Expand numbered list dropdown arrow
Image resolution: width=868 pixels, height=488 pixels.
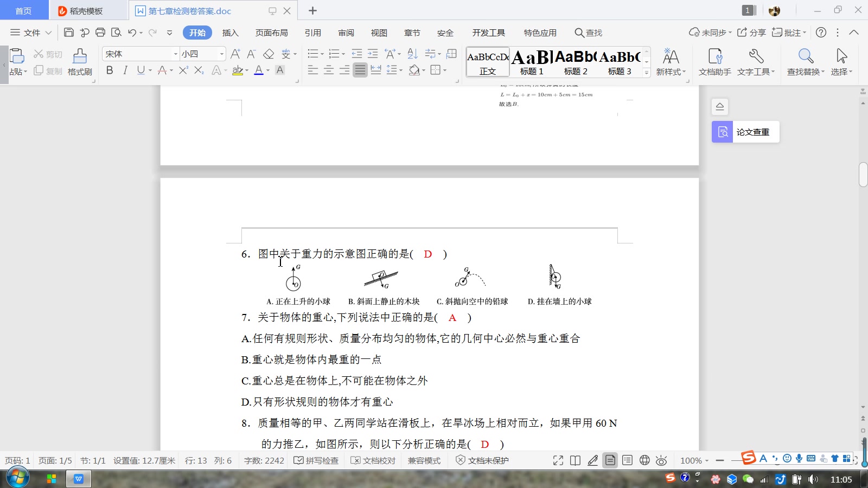(343, 54)
